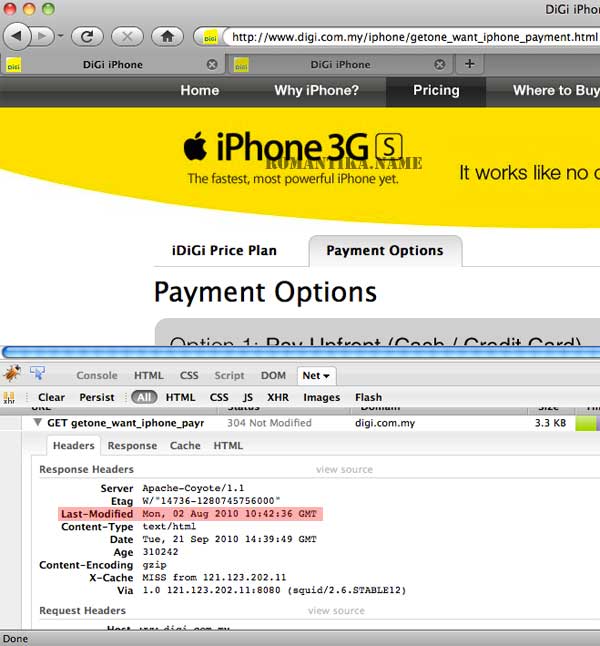The width and height of the screenshot is (600, 646).
Task: Open the Firebug Console panel
Action: point(97,375)
